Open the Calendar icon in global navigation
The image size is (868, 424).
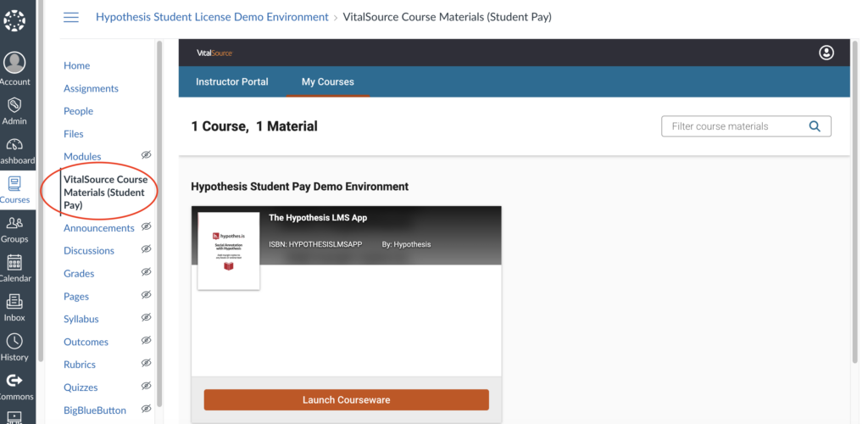14,262
